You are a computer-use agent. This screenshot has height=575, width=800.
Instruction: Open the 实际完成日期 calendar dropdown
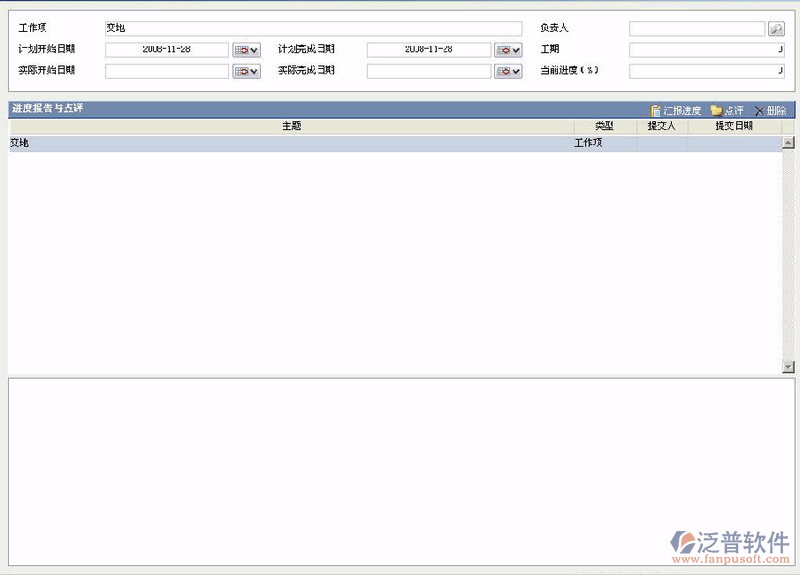pyautogui.click(x=508, y=71)
